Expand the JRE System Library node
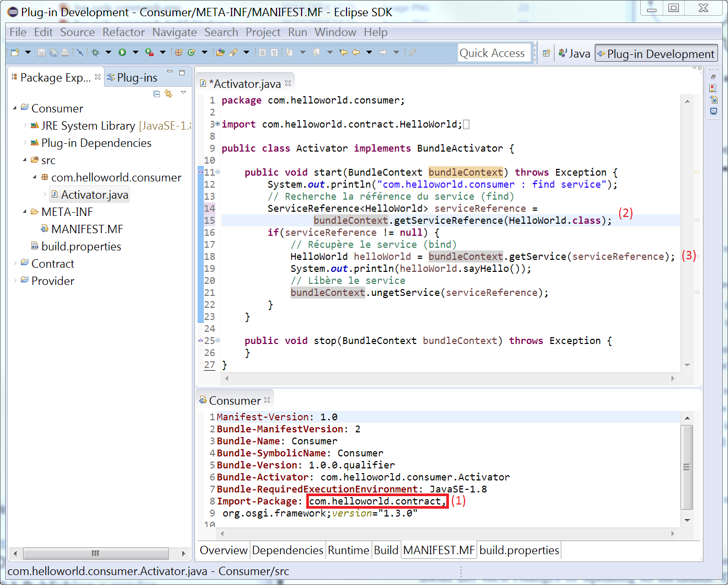728x585 pixels. click(25, 125)
